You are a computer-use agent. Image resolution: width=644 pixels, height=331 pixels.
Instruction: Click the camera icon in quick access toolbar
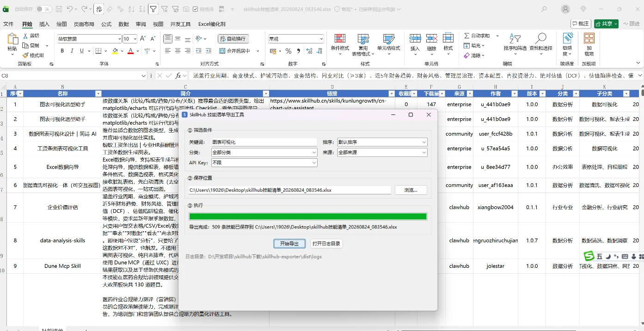(x=185, y=9)
